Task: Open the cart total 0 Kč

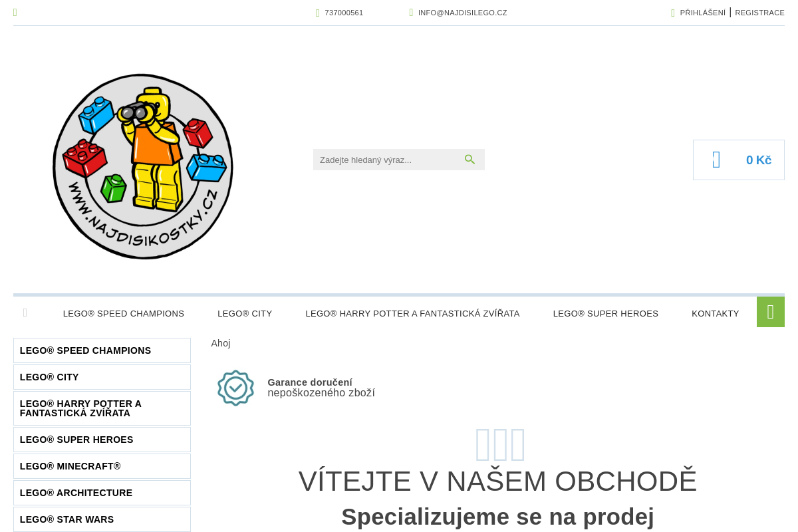Action: (759, 160)
